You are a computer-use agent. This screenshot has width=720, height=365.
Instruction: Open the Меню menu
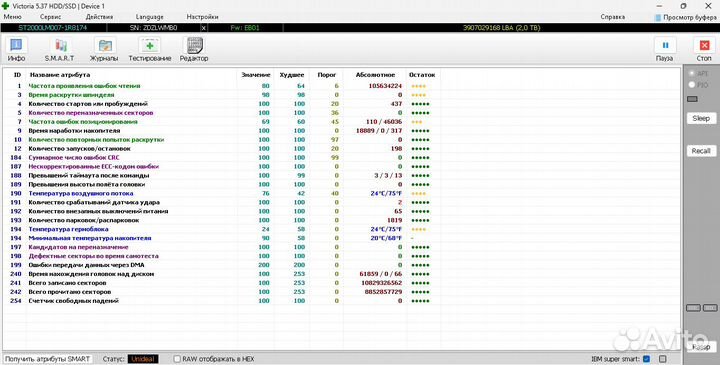pyautogui.click(x=12, y=17)
